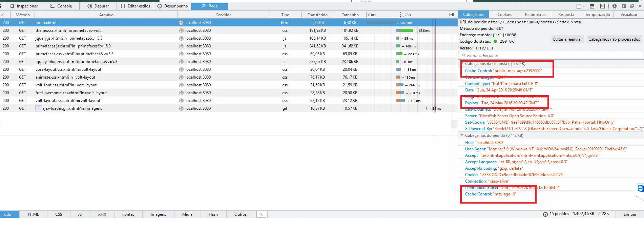Select the jquery.js.xhtml request row

pyautogui.click(x=229, y=38)
